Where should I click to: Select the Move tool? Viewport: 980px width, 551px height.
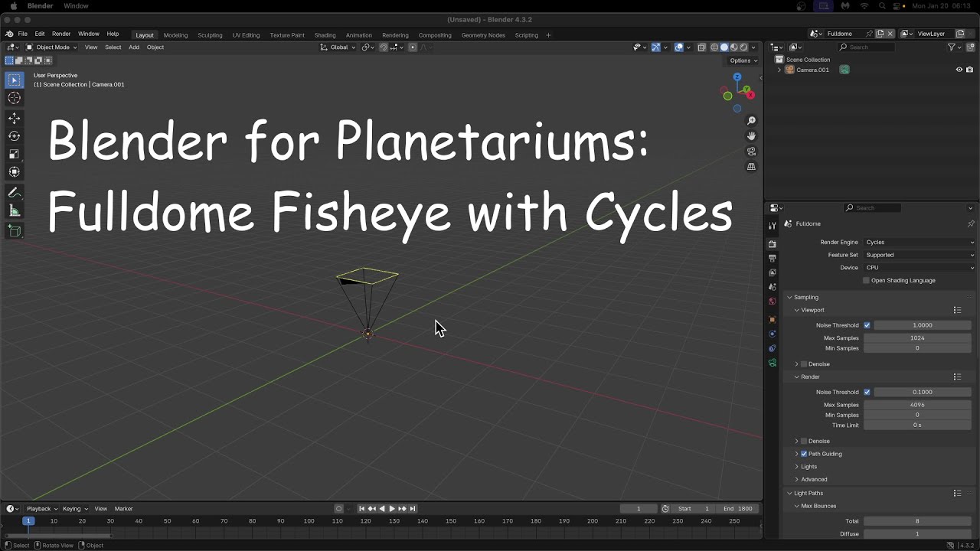coord(14,118)
